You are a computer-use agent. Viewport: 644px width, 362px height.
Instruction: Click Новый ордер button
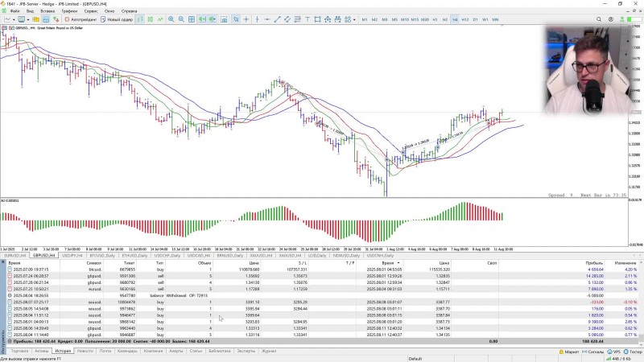tap(117, 19)
